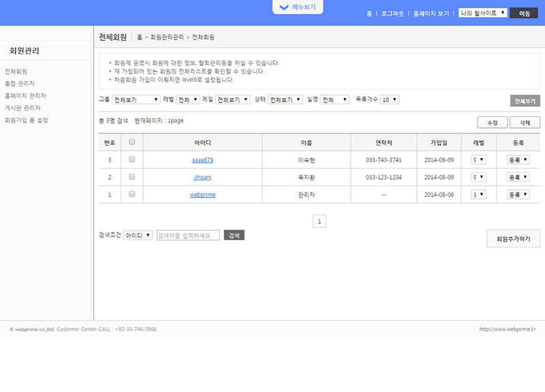The width and height of the screenshot is (545, 392).
Task: Click 회원관리관리 in the breadcrumb
Action: (167, 37)
